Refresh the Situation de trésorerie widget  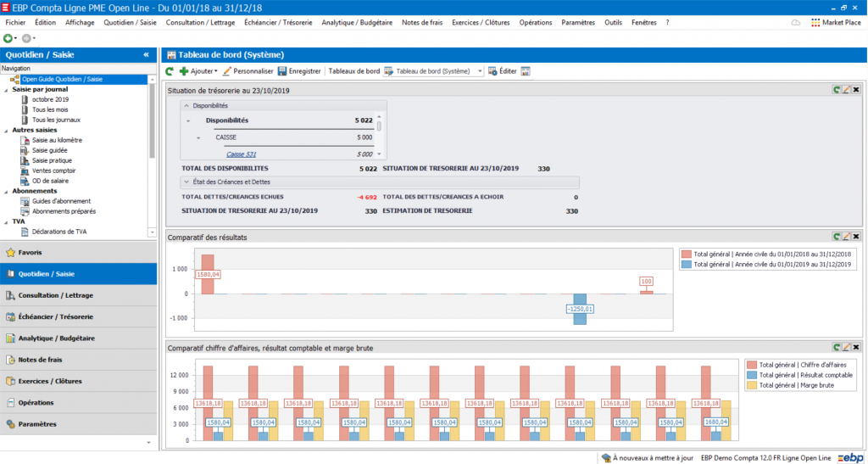837,90
